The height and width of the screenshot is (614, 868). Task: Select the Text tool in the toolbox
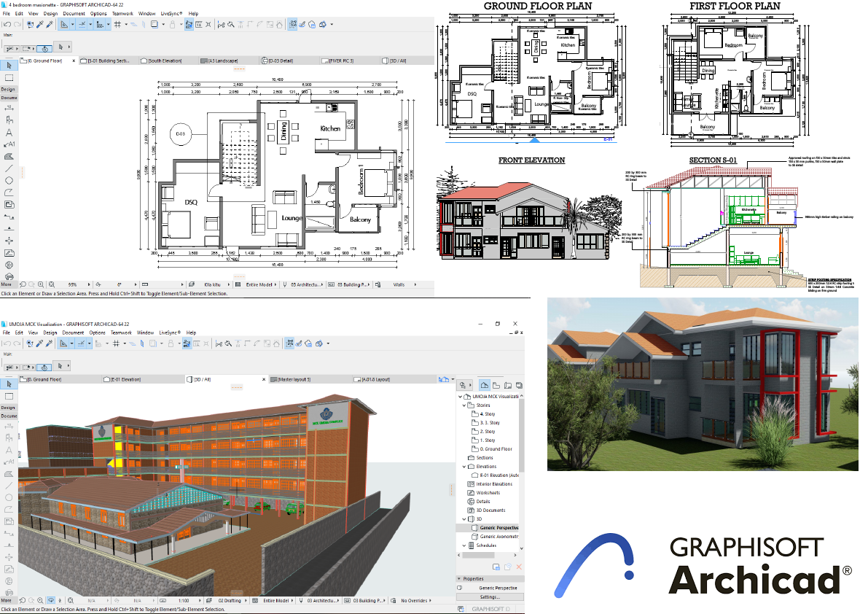pos(9,133)
